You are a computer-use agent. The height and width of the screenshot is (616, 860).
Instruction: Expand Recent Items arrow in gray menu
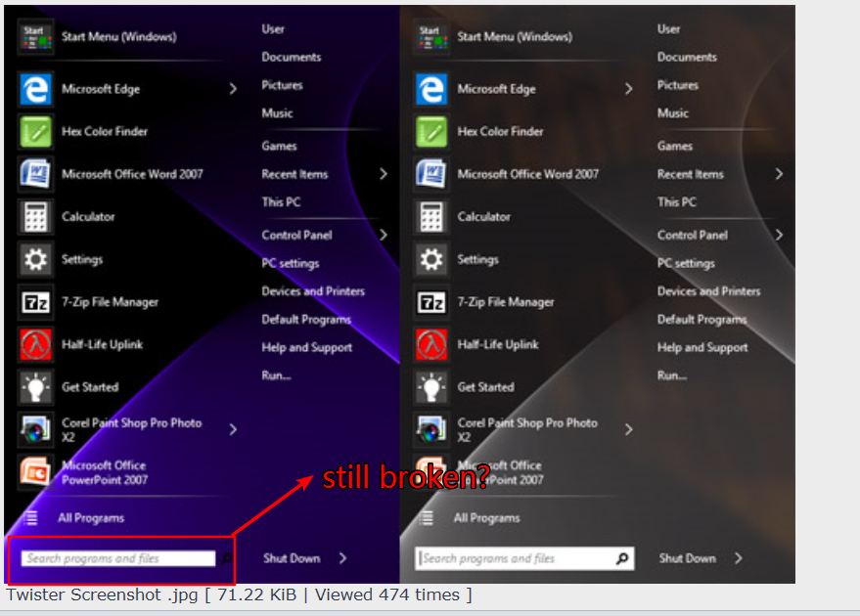[780, 174]
